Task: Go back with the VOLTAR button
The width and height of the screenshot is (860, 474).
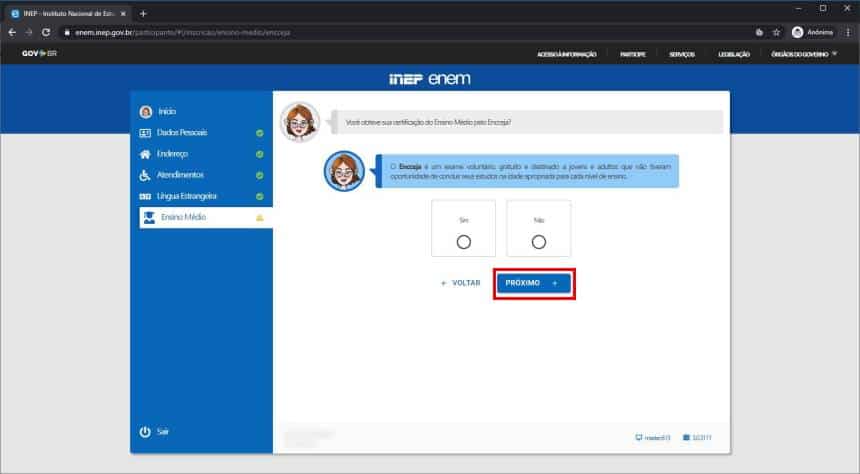Action: 461,283
